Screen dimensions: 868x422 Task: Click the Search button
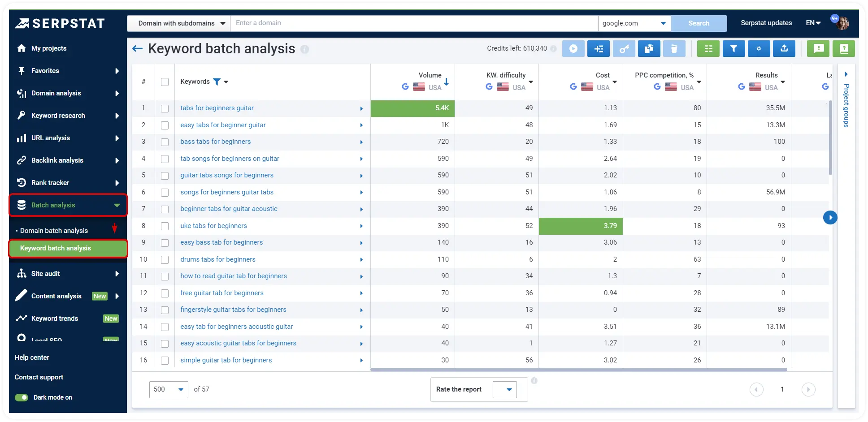pyautogui.click(x=699, y=23)
